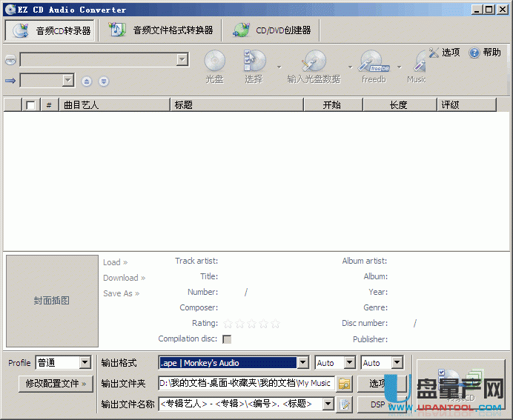Screen dimensions: 513x420
Task: Sort by 标题 column header
Action: [x=237, y=105]
